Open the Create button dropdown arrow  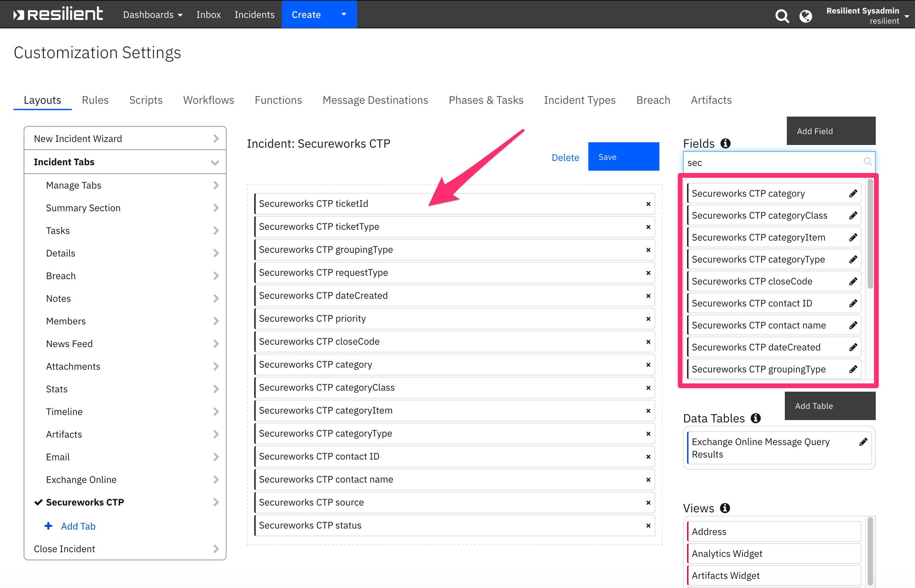(344, 14)
